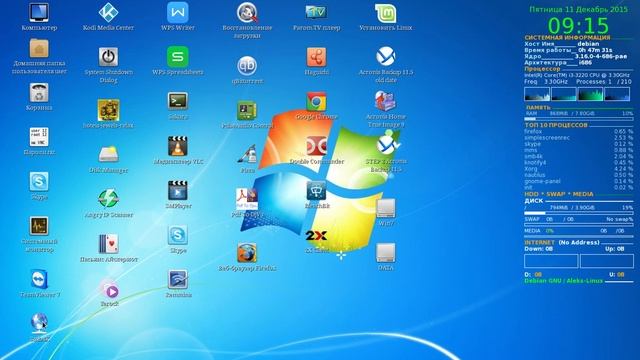Open the globe network icon below TeamViewer
The image size is (640, 360).
pos(39,324)
